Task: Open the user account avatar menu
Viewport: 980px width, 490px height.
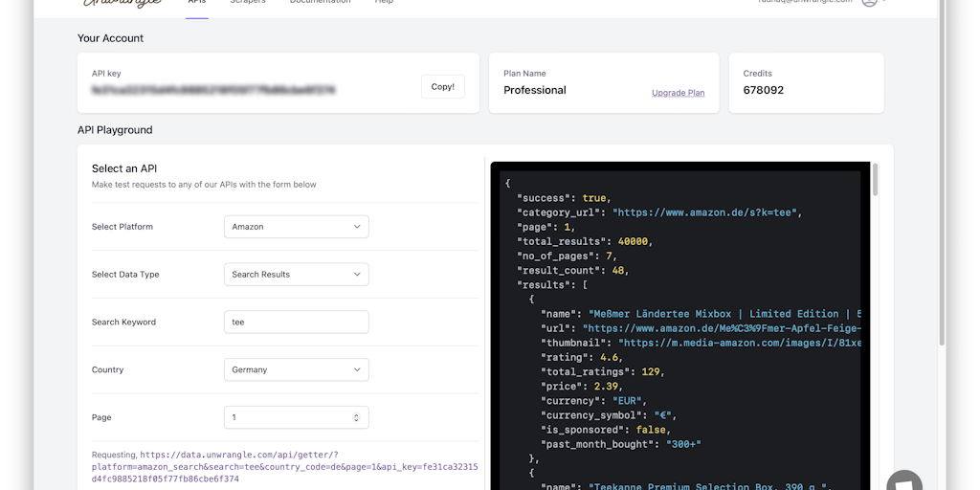Action: tap(869, 3)
